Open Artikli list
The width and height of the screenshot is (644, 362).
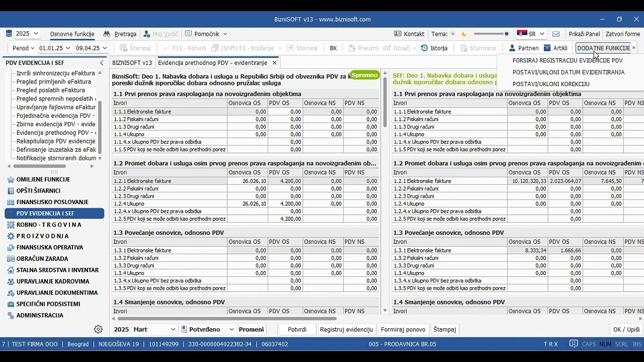click(556, 48)
